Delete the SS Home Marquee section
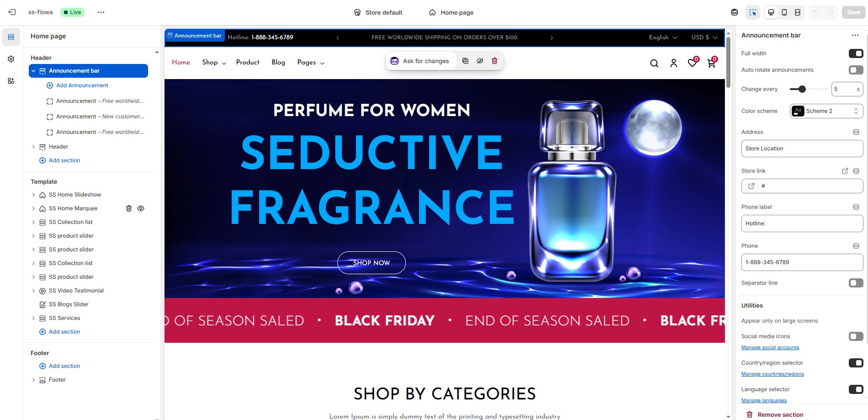The height and width of the screenshot is (420, 868). coord(129,208)
